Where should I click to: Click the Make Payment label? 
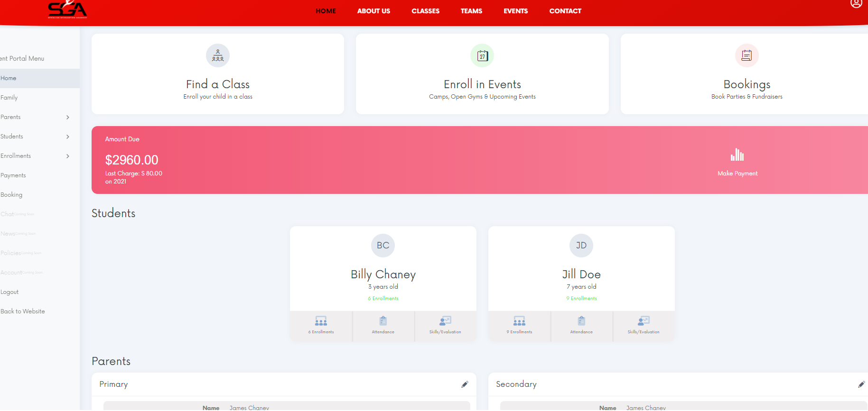737,174
